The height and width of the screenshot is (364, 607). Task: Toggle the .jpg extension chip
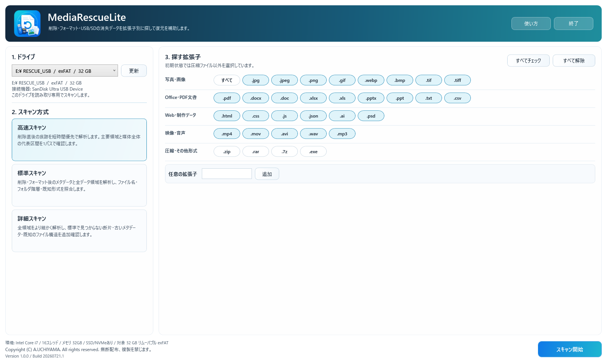pos(256,80)
